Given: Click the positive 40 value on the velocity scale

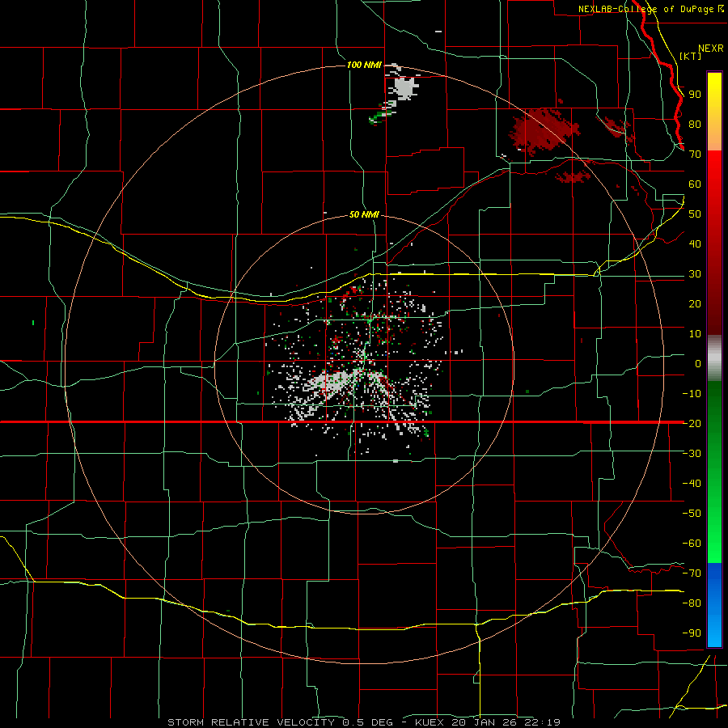Looking at the screenshot, I should pos(695,243).
